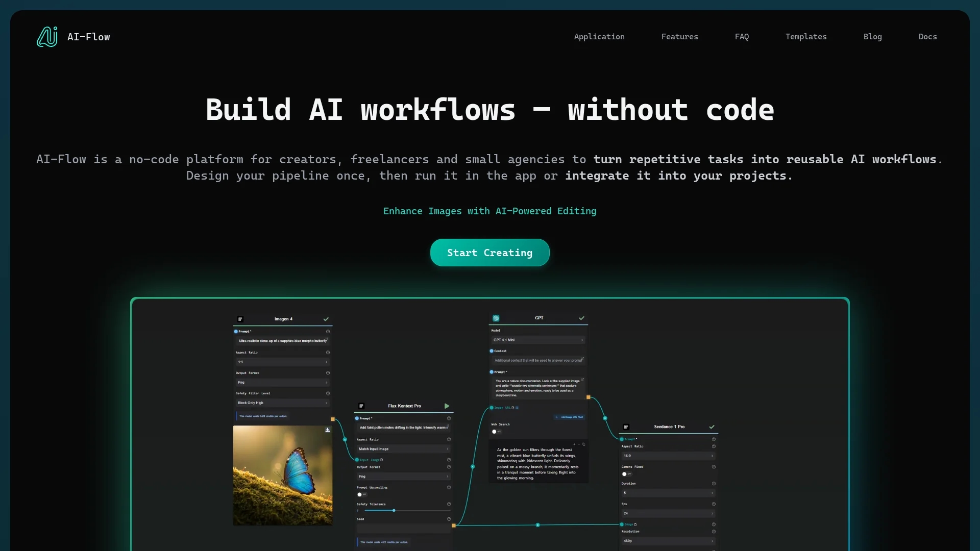Click the Seedance 1 Pro green checkmark
This screenshot has height=551, width=980.
712,427
